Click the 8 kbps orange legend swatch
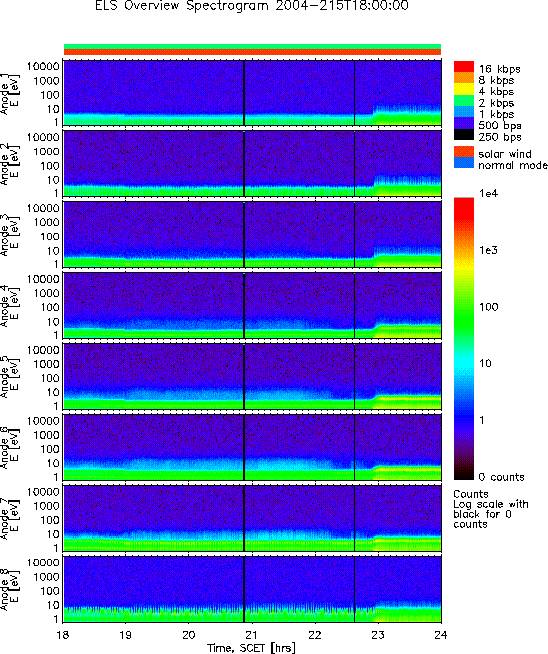This screenshot has width=548, height=654. 464,78
